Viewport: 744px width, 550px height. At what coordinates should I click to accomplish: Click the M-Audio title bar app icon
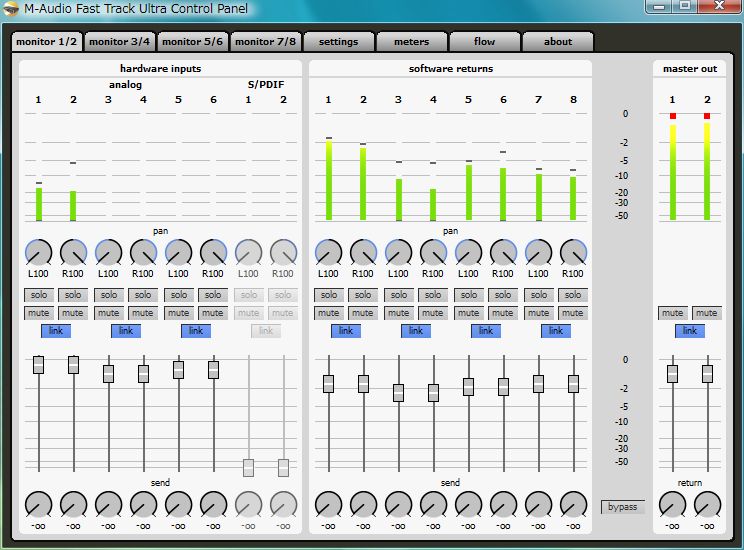pyautogui.click(x=10, y=9)
